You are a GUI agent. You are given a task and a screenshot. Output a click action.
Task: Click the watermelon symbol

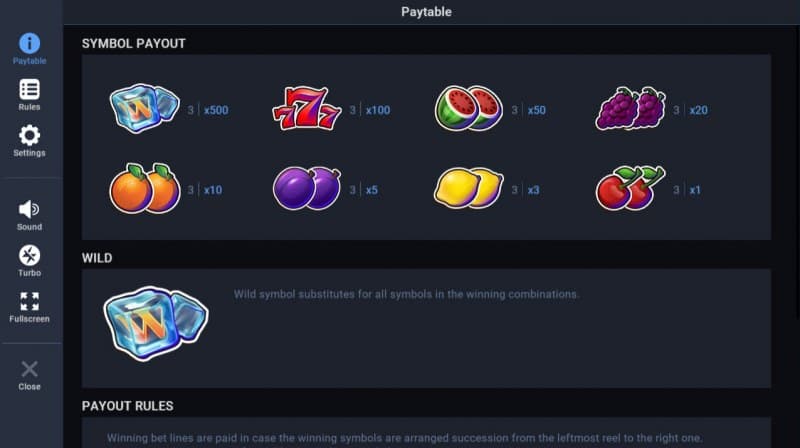tap(468, 108)
